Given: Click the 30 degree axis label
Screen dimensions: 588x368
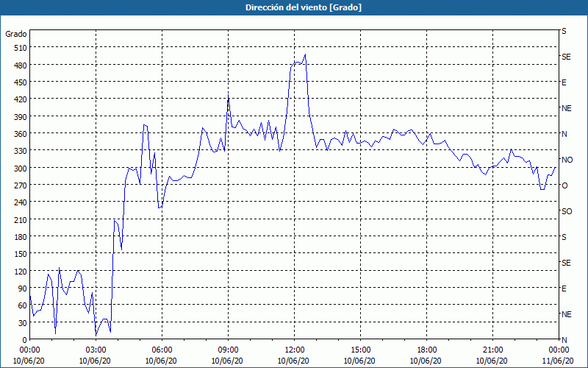Looking at the screenshot, I should [x=23, y=323].
